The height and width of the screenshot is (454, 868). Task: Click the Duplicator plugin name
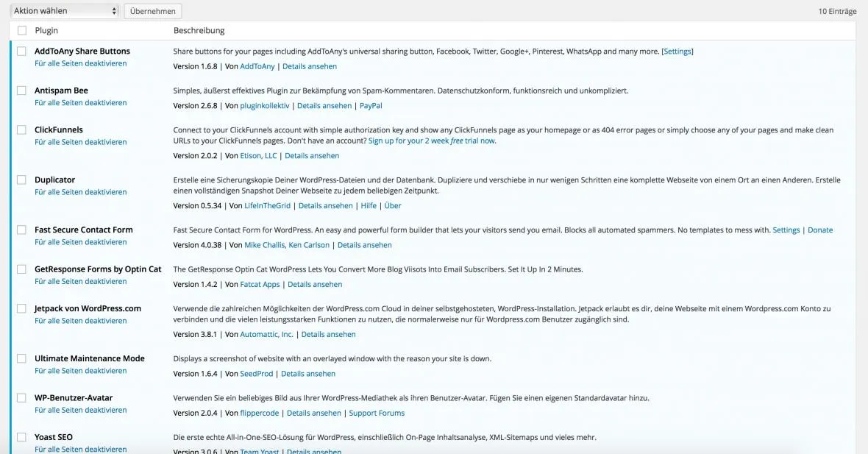coord(55,180)
